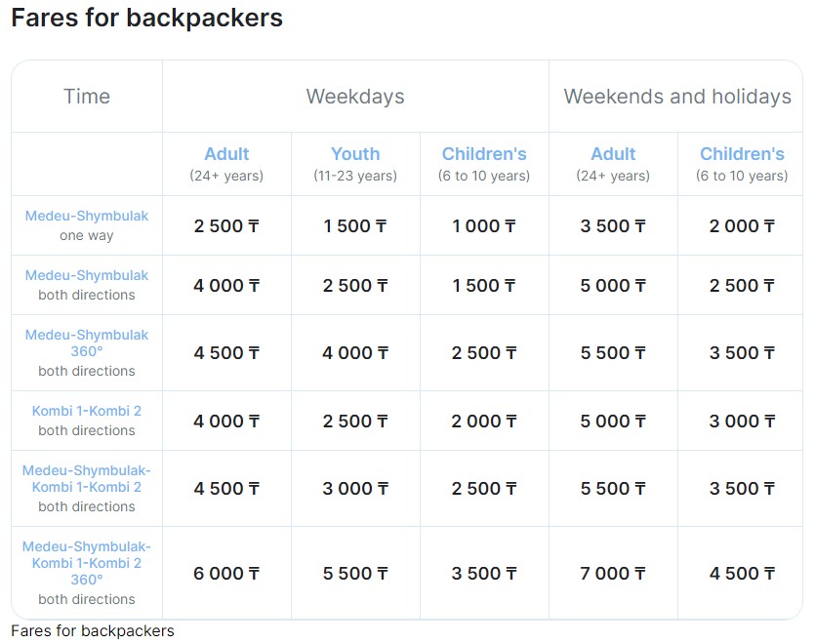The height and width of the screenshot is (644, 815).
Task: Select the weekend Children's (6 to 10 years) header
Action: [x=742, y=154]
